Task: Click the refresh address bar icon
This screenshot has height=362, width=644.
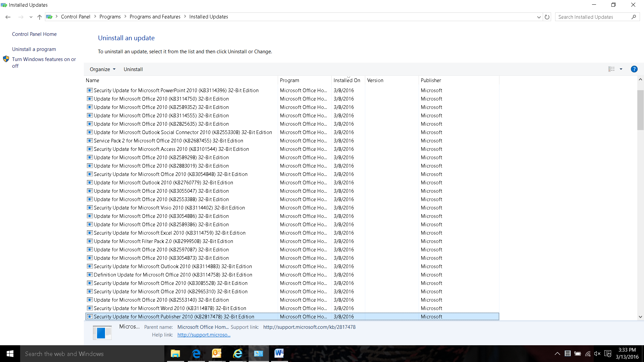Action: [547, 17]
